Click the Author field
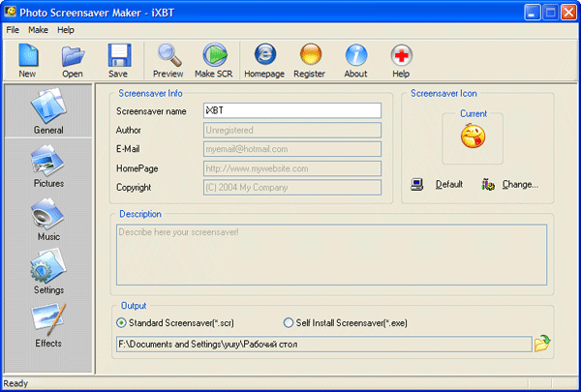The height and width of the screenshot is (392, 581). click(292, 130)
